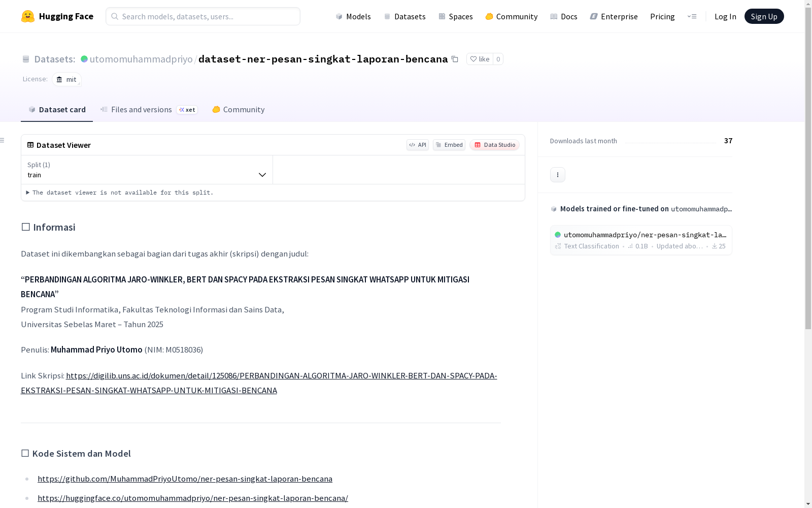Click the utomomuhammadpriyo avatar dot in the title
812x508 pixels.
point(84,59)
